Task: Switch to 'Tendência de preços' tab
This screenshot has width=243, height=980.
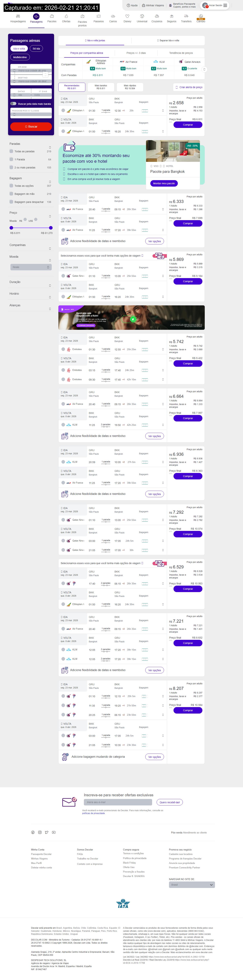Action: tap(181, 53)
